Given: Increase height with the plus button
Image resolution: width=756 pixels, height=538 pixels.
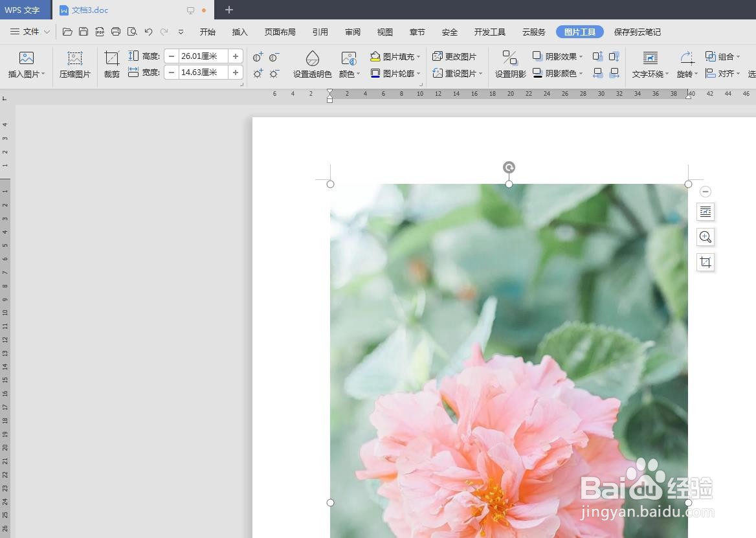Looking at the screenshot, I should (x=236, y=56).
